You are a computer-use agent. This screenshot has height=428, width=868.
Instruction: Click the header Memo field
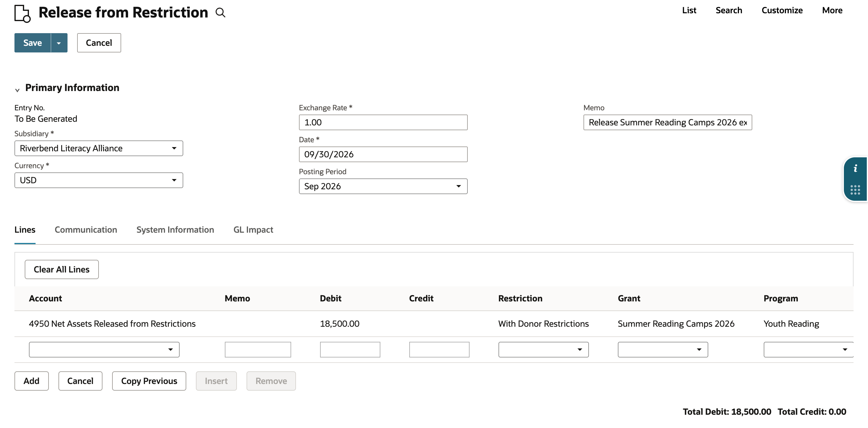pyautogui.click(x=668, y=122)
